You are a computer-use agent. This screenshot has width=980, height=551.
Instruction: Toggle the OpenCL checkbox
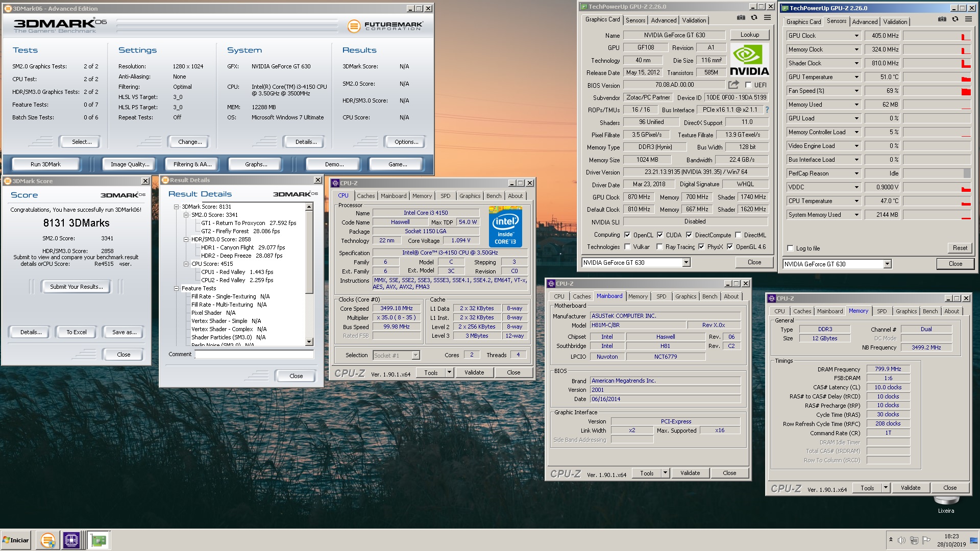tap(627, 235)
